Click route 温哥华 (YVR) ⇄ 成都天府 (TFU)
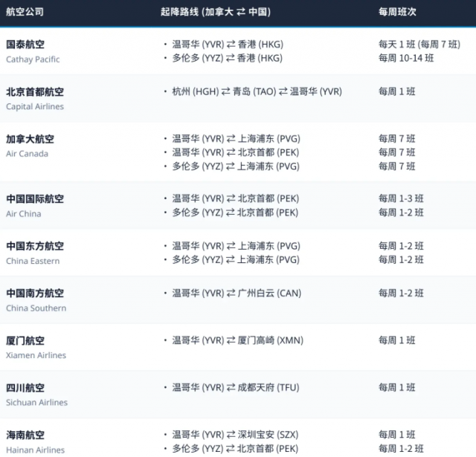Image resolution: width=476 pixels, height=457 pixels. click(236, 387)
